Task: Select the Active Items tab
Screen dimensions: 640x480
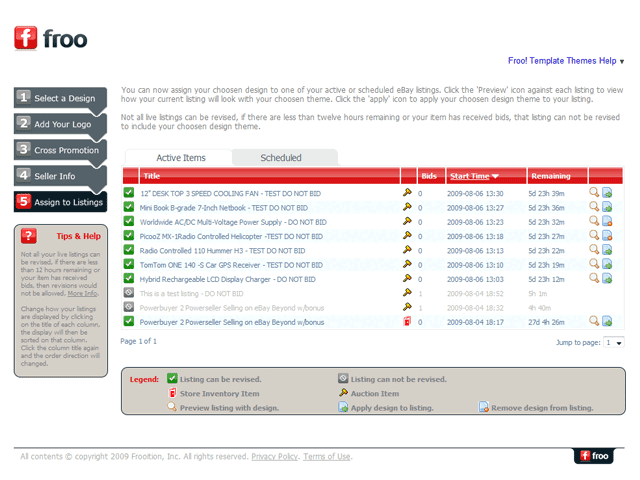Action: pyautogui.click(x=179, y=158)
